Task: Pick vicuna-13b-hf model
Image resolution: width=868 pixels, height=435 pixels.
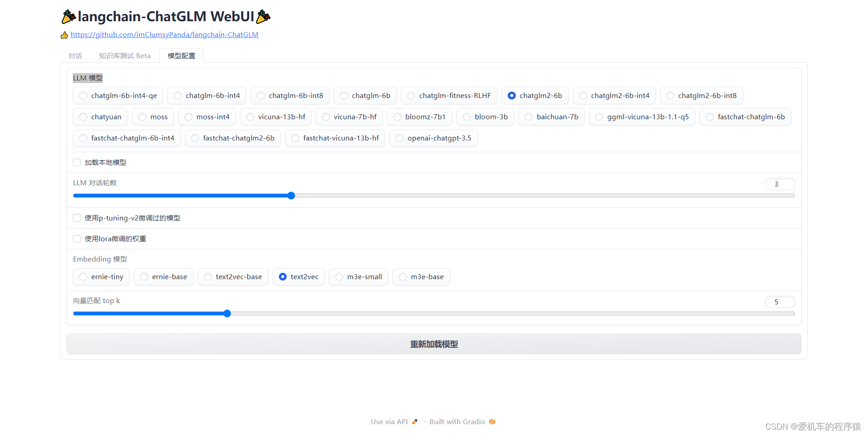Action: (276, 117)
